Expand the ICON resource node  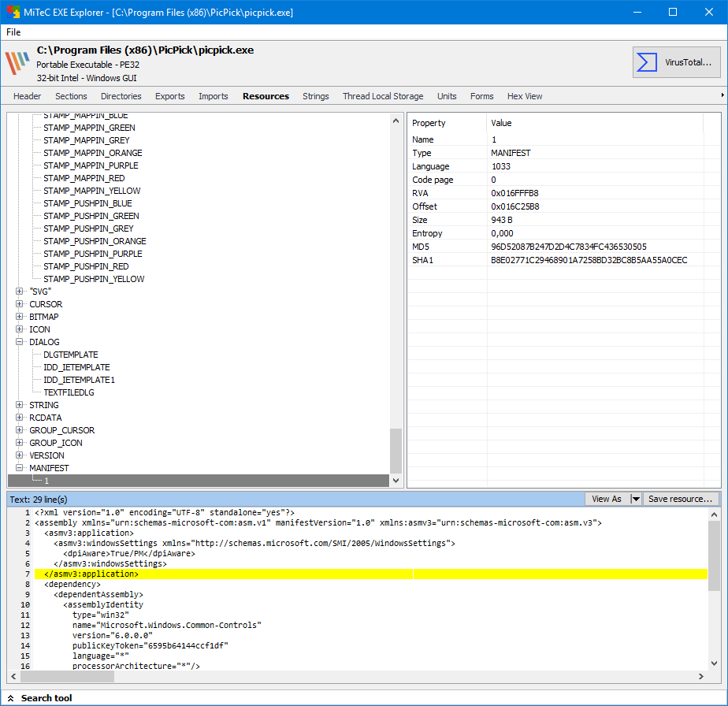20,329
